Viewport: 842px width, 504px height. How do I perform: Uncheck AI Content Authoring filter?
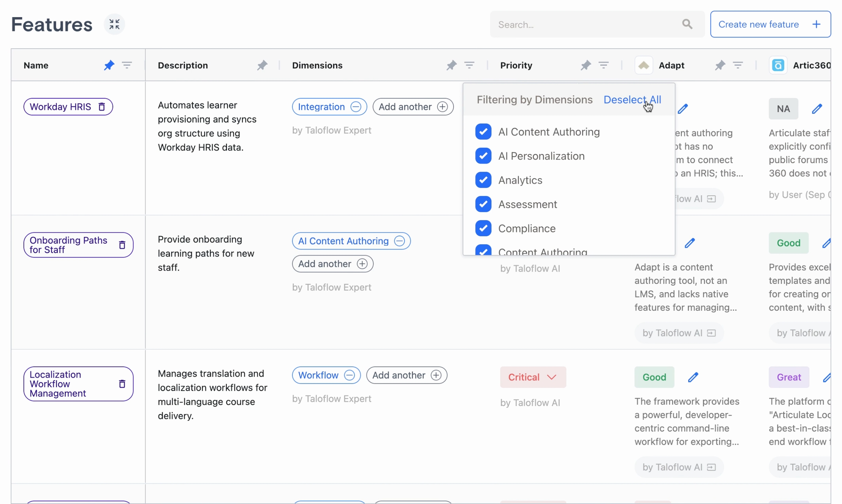(x=483, y=132)
